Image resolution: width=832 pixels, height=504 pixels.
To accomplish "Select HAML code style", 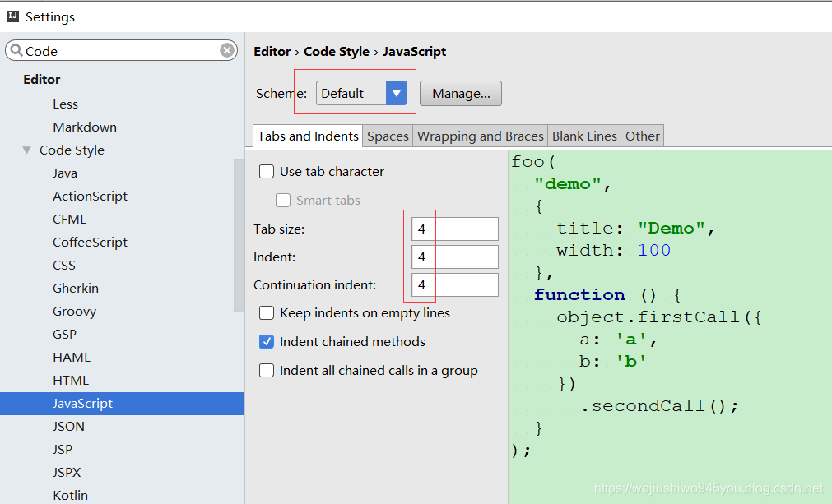I will (71, 357).
